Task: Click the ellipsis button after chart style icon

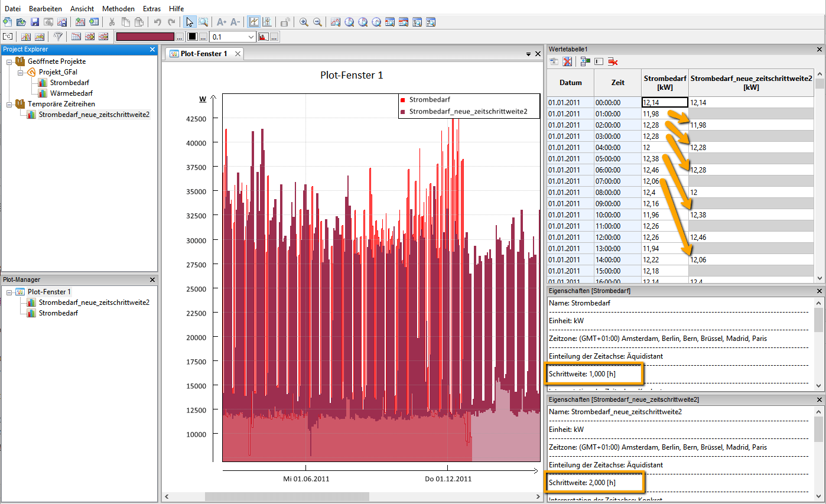Action: click(274, 37)
